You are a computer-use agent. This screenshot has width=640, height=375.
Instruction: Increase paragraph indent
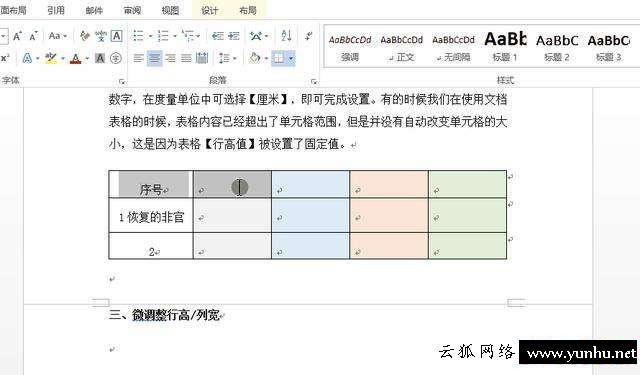coord(233,36)
